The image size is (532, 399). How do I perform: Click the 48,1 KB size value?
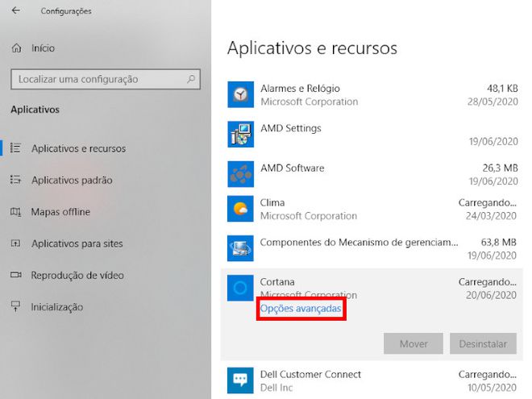(x=502, y=89)
